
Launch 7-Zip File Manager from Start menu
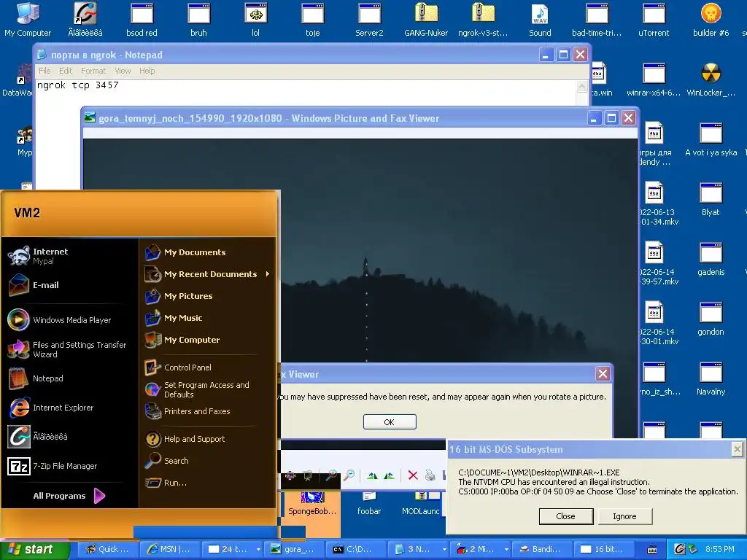pos(70,466)
